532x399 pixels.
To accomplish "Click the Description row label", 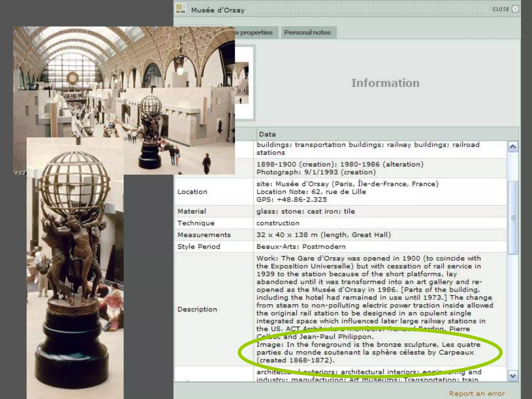I will click(197, 309).
